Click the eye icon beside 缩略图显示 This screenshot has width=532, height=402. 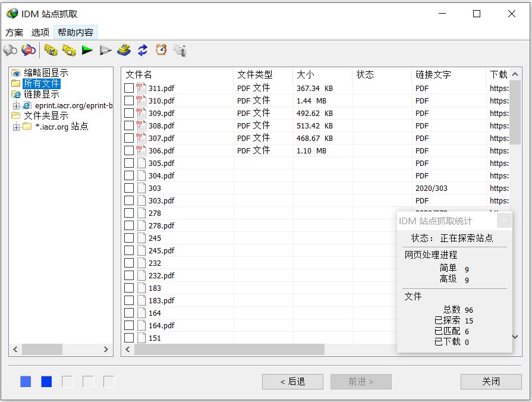coord(16,73)
